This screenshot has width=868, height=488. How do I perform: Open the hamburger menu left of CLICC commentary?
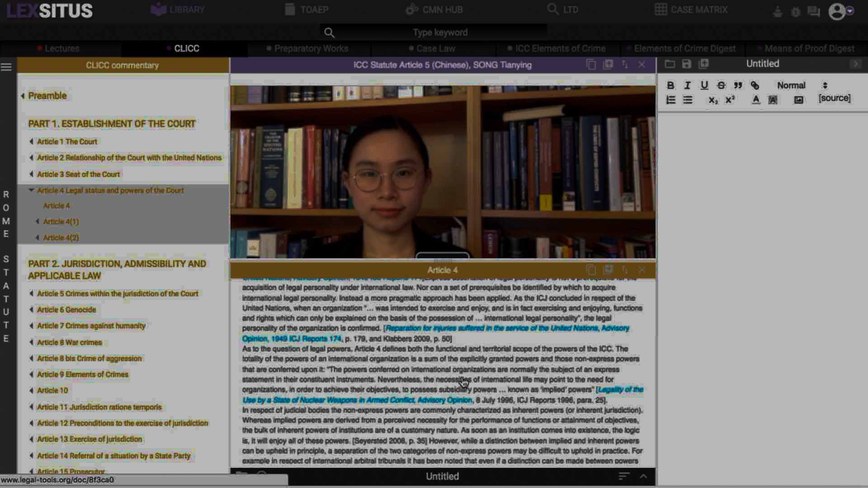[6, 67]
